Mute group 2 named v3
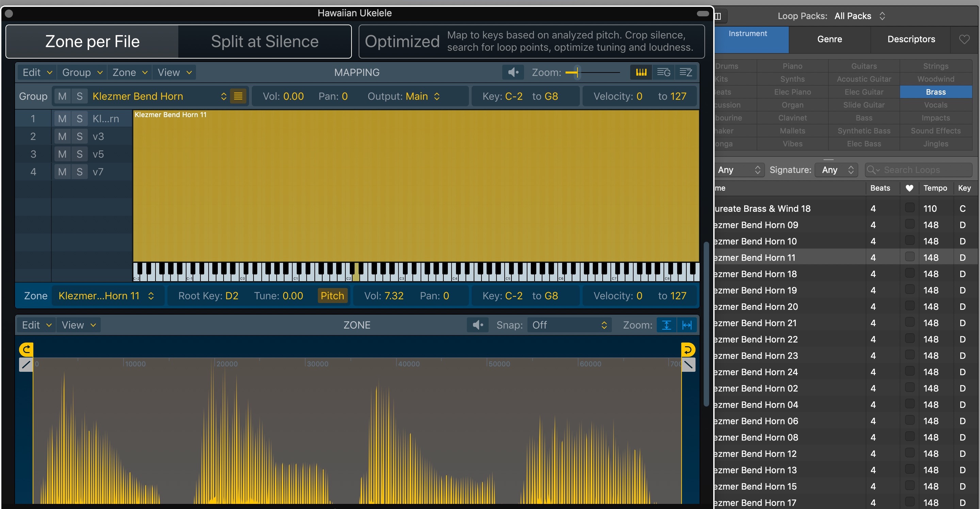Viewport: 980px width, 509px height. coord(62,136)
